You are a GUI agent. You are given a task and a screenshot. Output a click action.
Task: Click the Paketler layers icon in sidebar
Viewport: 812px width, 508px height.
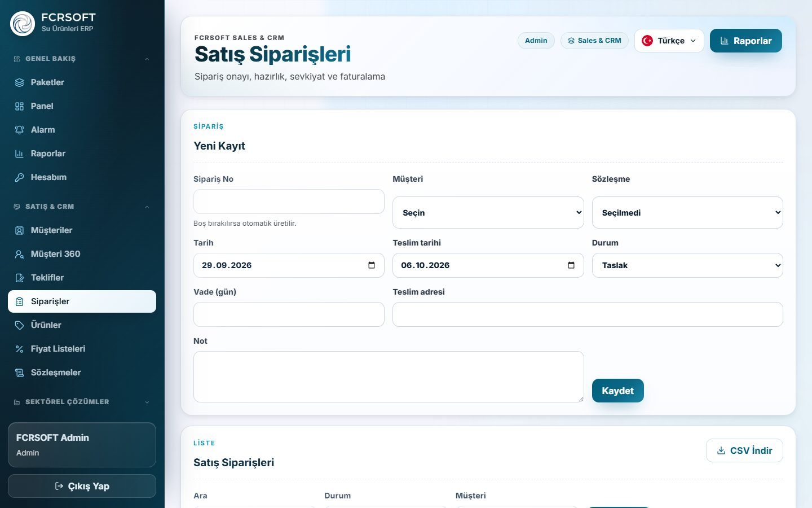coord(19,82)
